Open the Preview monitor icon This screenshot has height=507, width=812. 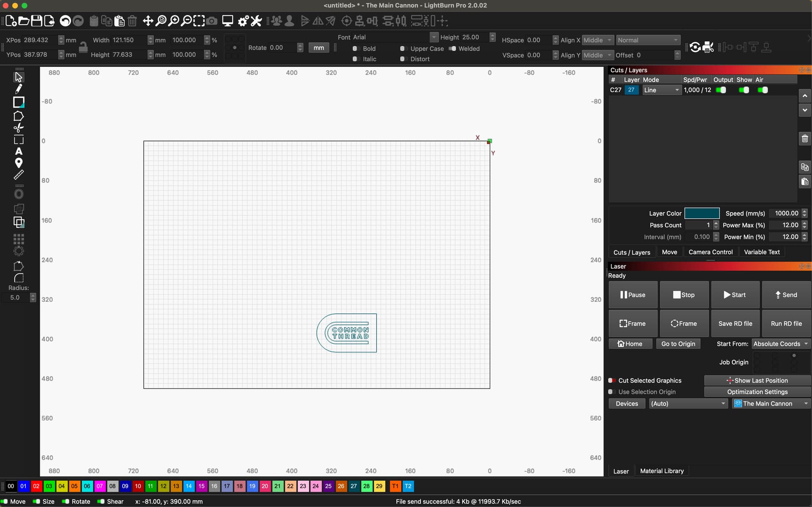[x=228, y=21]
